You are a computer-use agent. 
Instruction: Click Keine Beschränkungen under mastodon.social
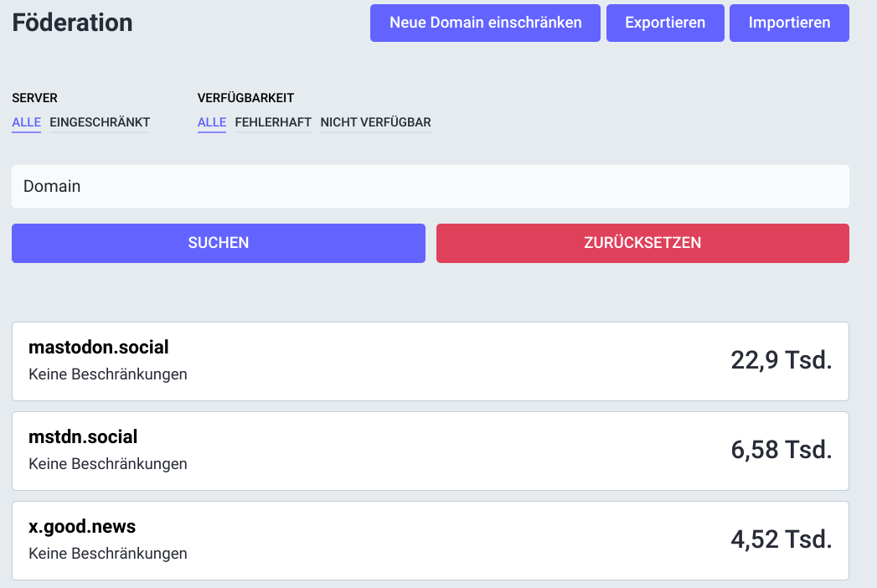pos(108,374)
